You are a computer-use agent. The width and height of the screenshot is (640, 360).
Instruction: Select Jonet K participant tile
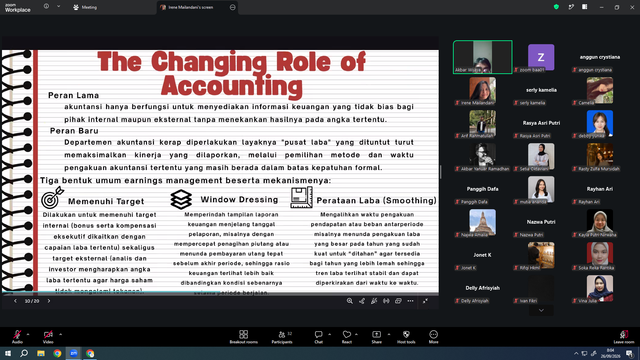point(482,256)
